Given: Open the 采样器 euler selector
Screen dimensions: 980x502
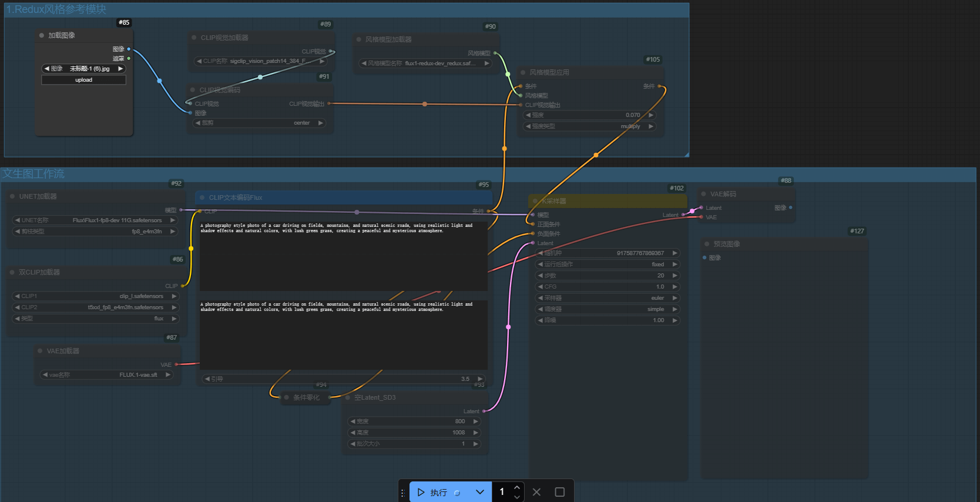Looking at the screenshot, I should tap(608, 298).
